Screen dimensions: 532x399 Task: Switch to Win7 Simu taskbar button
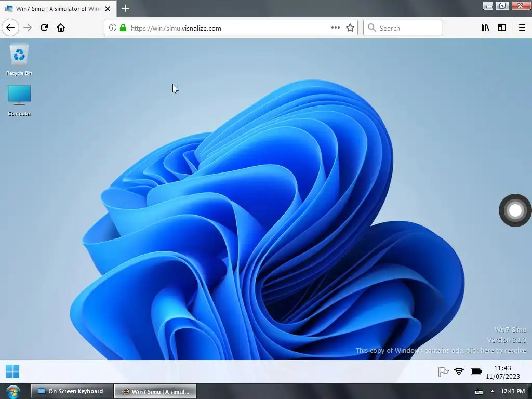[x=155, y=391]
